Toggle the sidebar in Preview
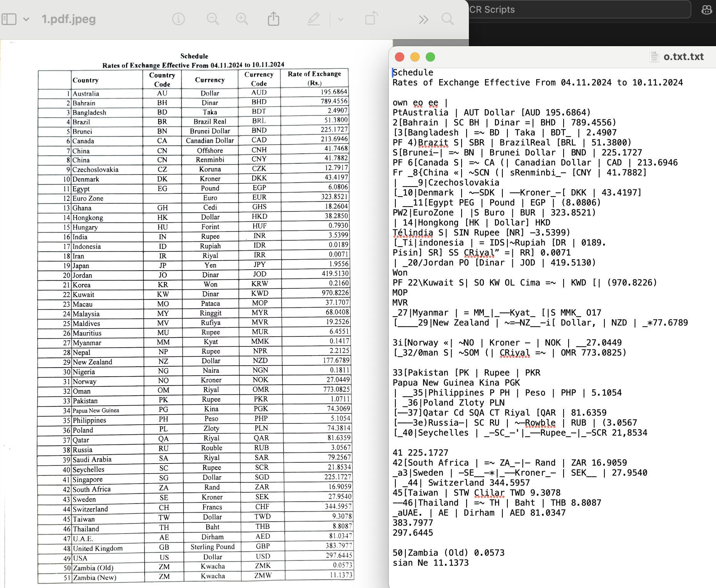Screen dimensions: 716x588 (9, 18)
